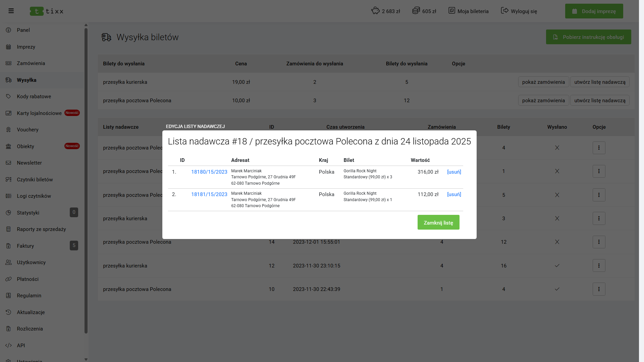The image size is (644, 362).
Task: Open the hamburger menu icon
Action: (11, 11)
